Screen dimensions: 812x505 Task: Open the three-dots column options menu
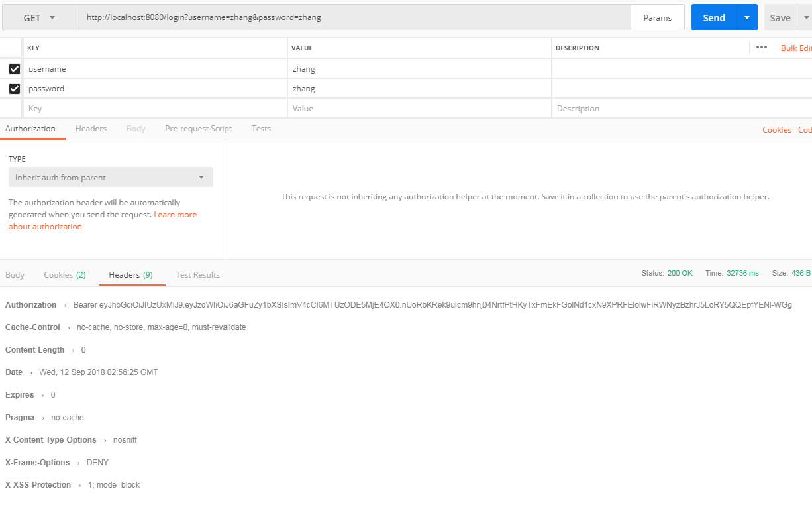pyautogui.click(x=761, y=47)
